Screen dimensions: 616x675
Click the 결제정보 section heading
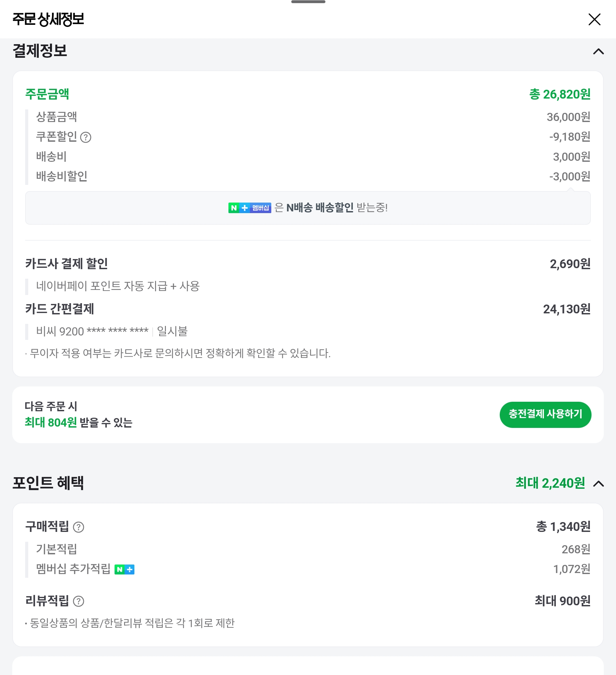tap(40, 51)
